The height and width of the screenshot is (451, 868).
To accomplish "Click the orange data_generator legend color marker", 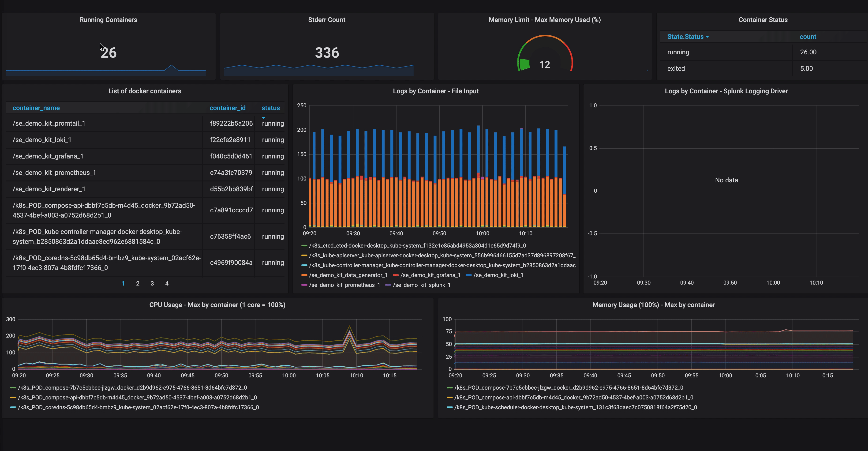I will tap(304, 275).
